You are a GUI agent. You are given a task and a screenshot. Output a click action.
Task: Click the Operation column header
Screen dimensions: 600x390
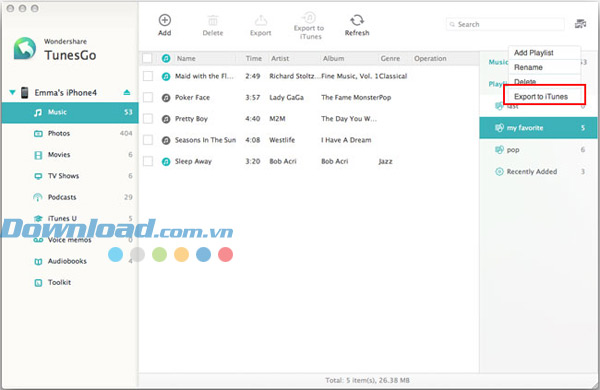(430, 59)
